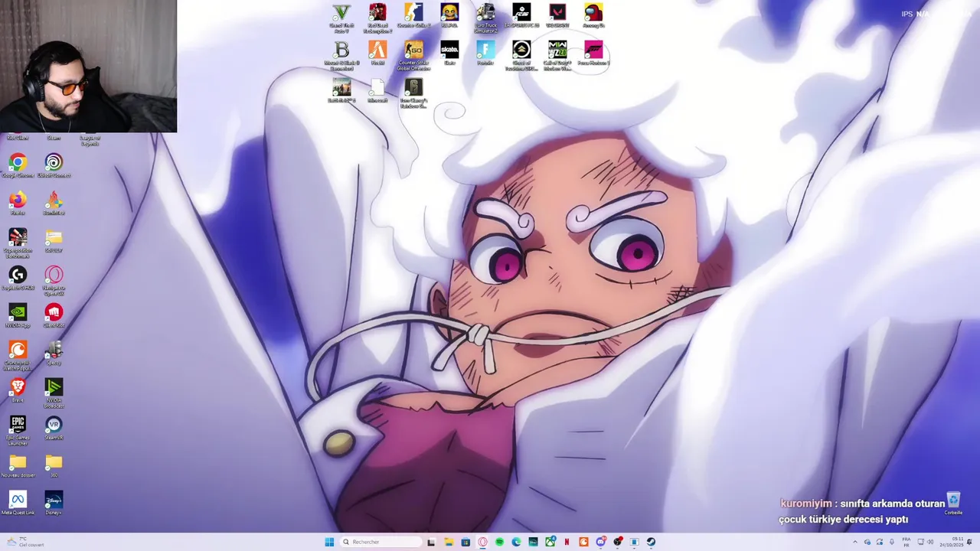The width and height of the screenshot is (980, 551).
Task: Select the Minecraft file icon
Action: click(377, 90)
